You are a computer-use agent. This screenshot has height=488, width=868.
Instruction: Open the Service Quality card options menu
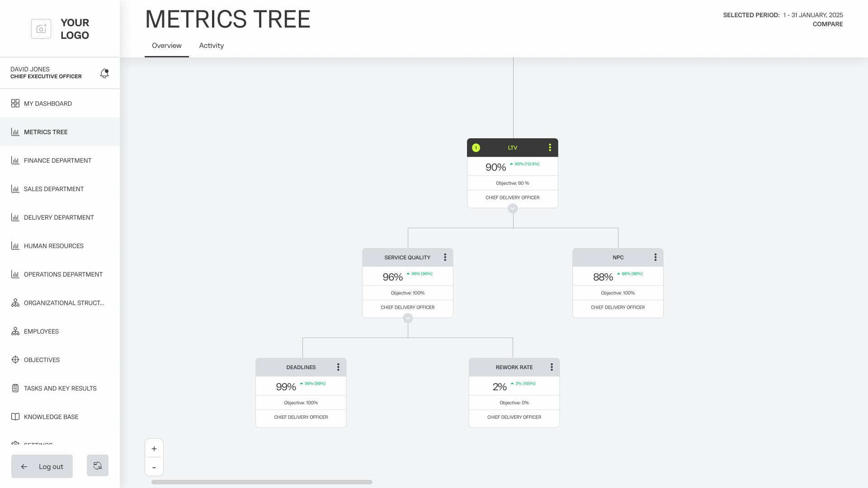pyautogui.click(x=445, y=258)
